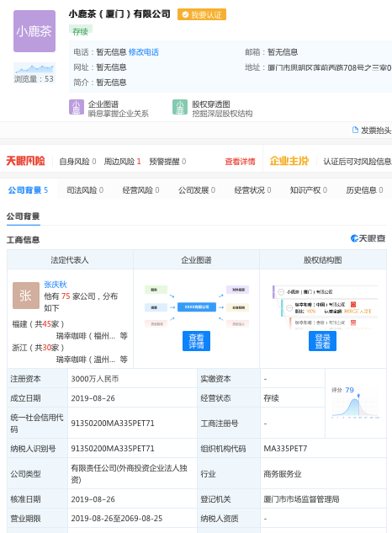The height and width of the screenshot is (533, 392).
Task: Click the 法定代表人 column header
Action: [x=70, y=260]
